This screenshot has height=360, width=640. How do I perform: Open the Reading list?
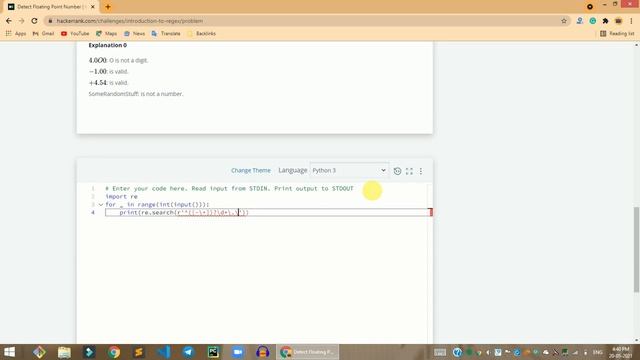(x=617, y=33)
